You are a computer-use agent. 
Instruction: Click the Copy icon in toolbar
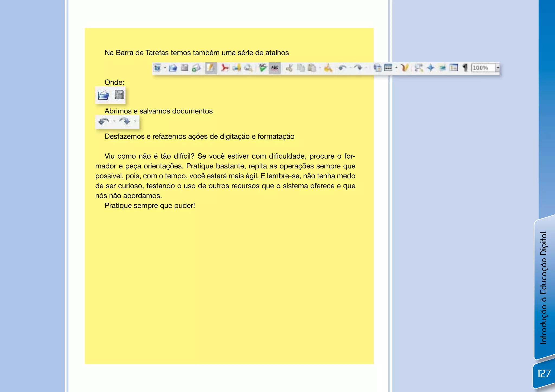(301, 68)
